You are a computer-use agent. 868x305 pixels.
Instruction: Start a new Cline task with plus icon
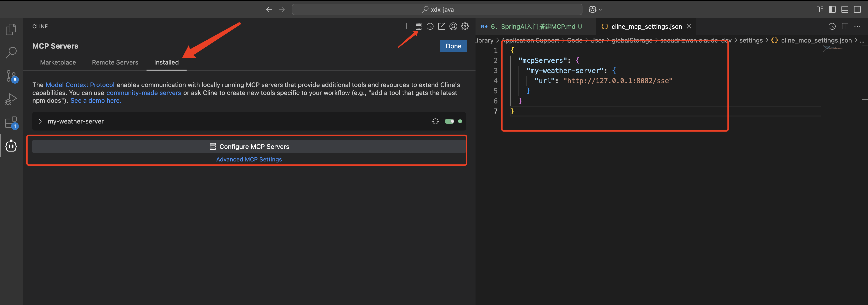pyautogui.click(x=406, y=26)
